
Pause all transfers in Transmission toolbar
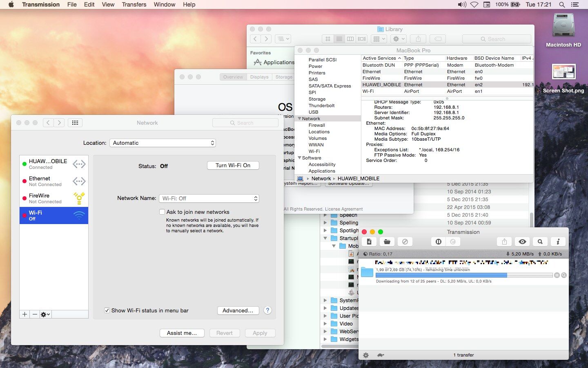438,242
